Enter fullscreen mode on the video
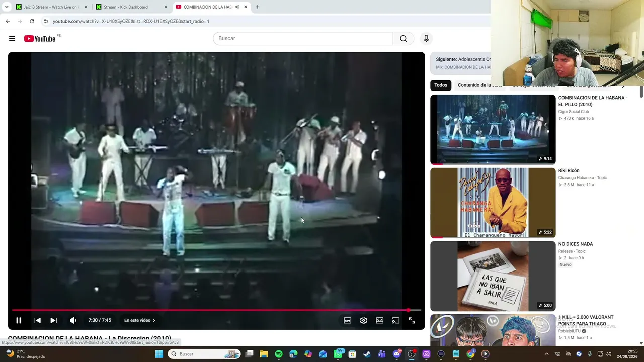The image size is (644, 362). coord(412,320)
